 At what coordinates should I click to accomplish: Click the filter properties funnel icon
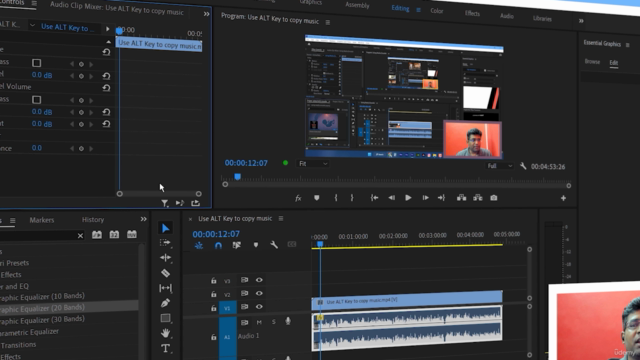click(164, 203)
